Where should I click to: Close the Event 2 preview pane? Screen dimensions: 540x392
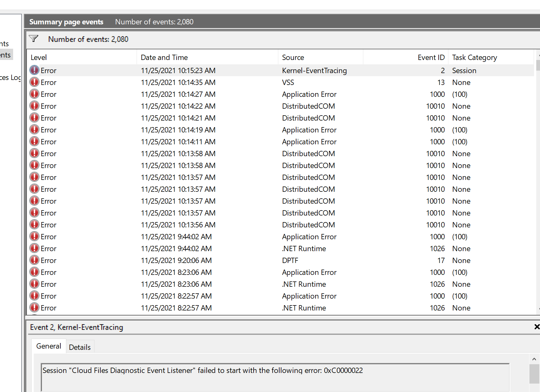pos(537,327)
